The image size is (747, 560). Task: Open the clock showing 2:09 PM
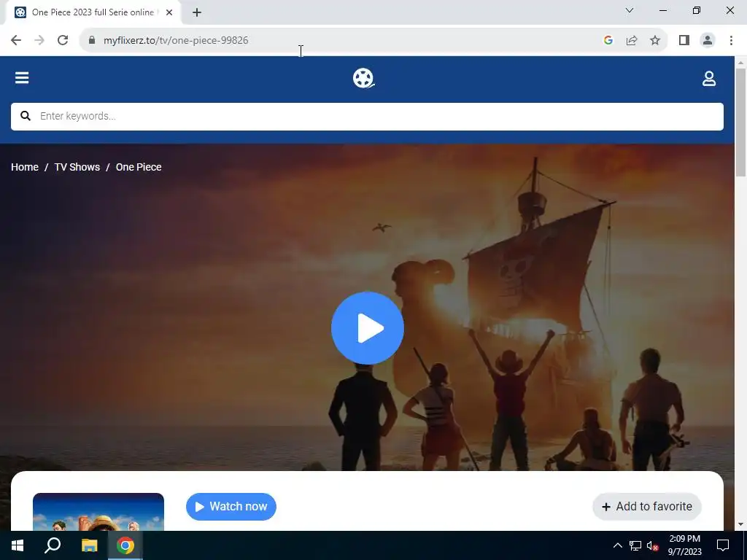point(684,545)
